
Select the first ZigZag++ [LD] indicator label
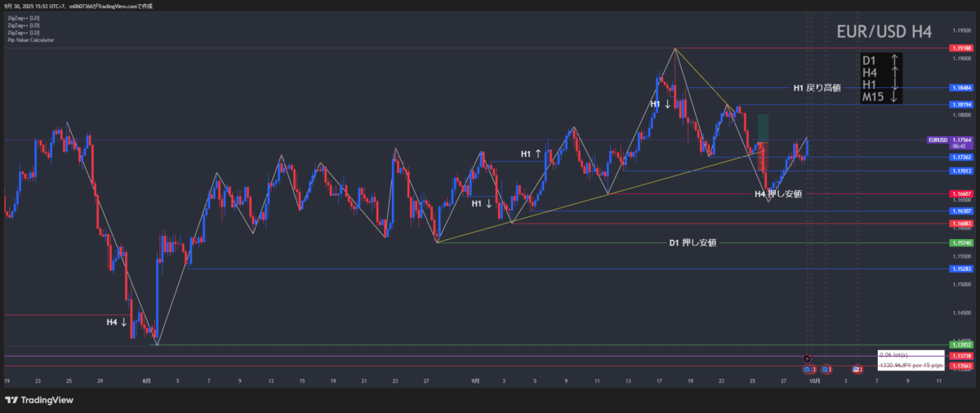[22, 17]
